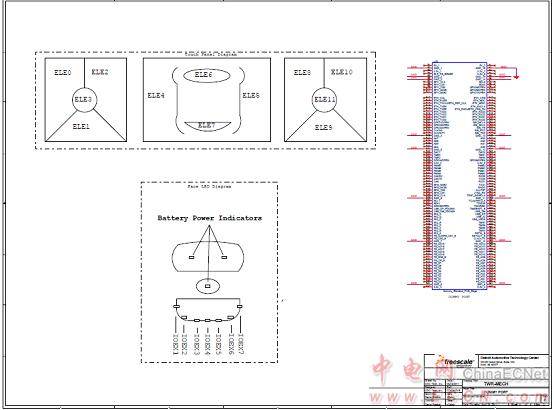
Task: Select the ELE1 triangular pad region
Action: pyautogui.click(x=81, y=127)
